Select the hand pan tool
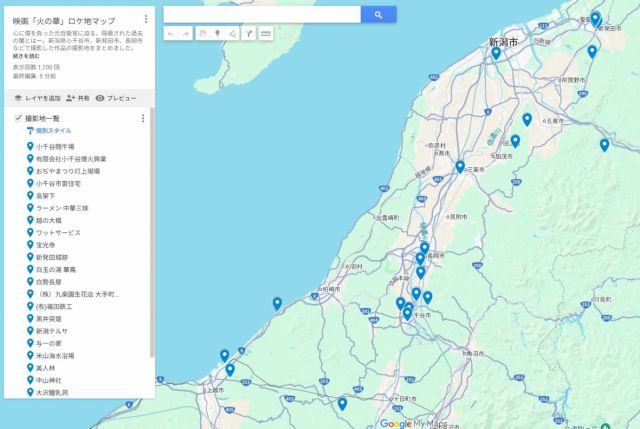640x429 pixels. pyautogui.click(x=202, y=34)
